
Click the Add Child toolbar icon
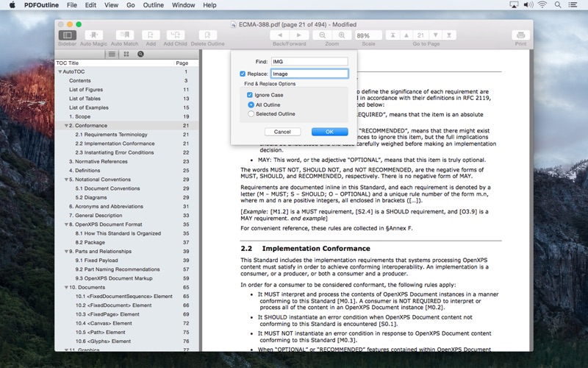(175, 35)
